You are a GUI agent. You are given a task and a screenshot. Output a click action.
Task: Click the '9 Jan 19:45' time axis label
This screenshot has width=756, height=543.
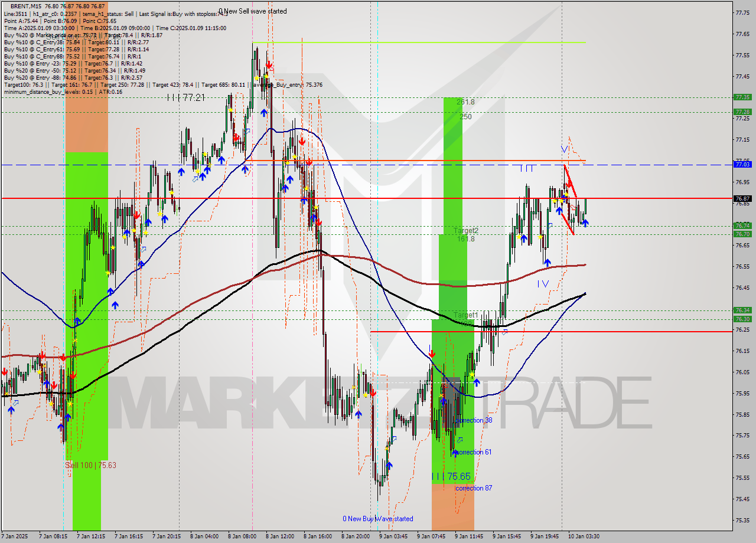tap(545, 537)
